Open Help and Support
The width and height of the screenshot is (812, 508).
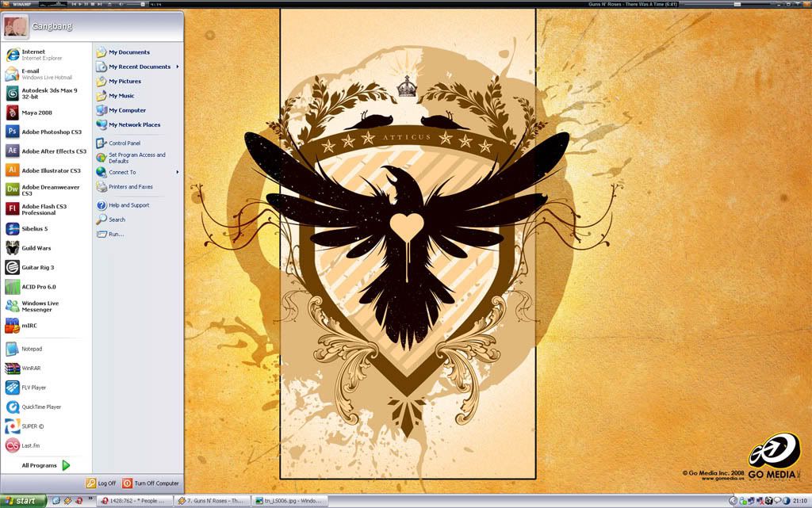(x=138, y=205)
